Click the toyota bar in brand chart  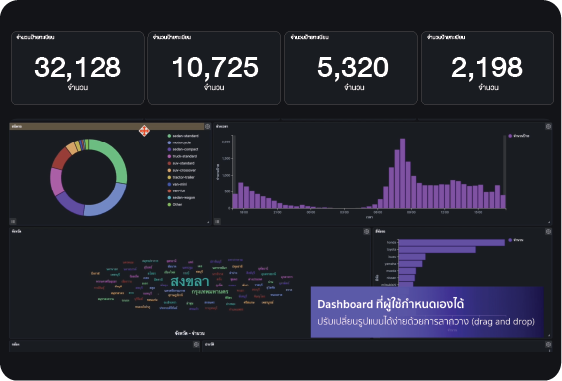click(x=437, y=250)
